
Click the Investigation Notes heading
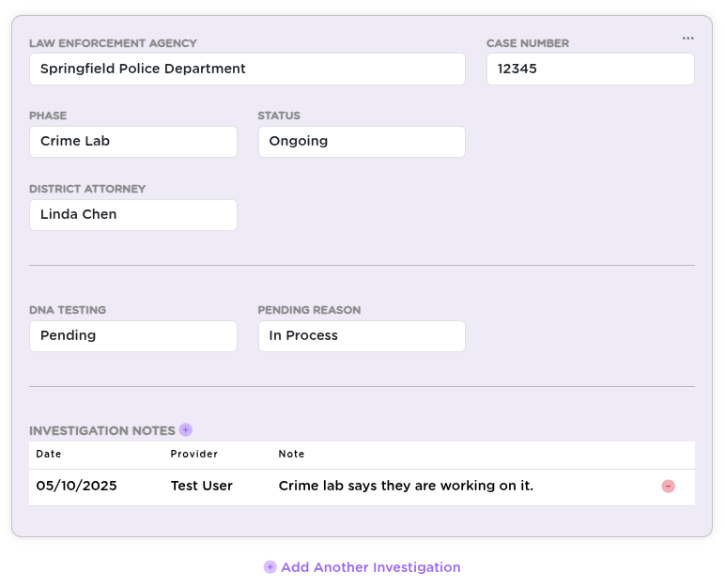101,431
